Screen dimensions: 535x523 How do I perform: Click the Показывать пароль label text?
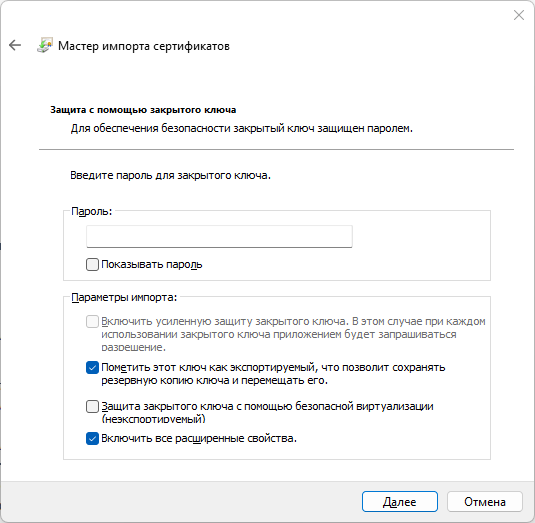coord(152,264)
